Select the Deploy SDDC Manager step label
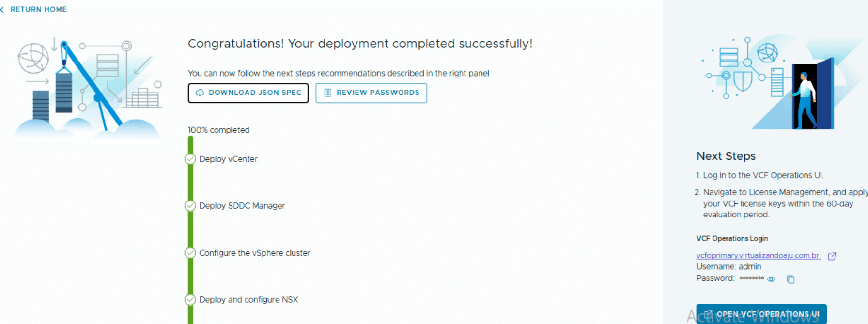868x324 pixels. (x=242, y=206)
